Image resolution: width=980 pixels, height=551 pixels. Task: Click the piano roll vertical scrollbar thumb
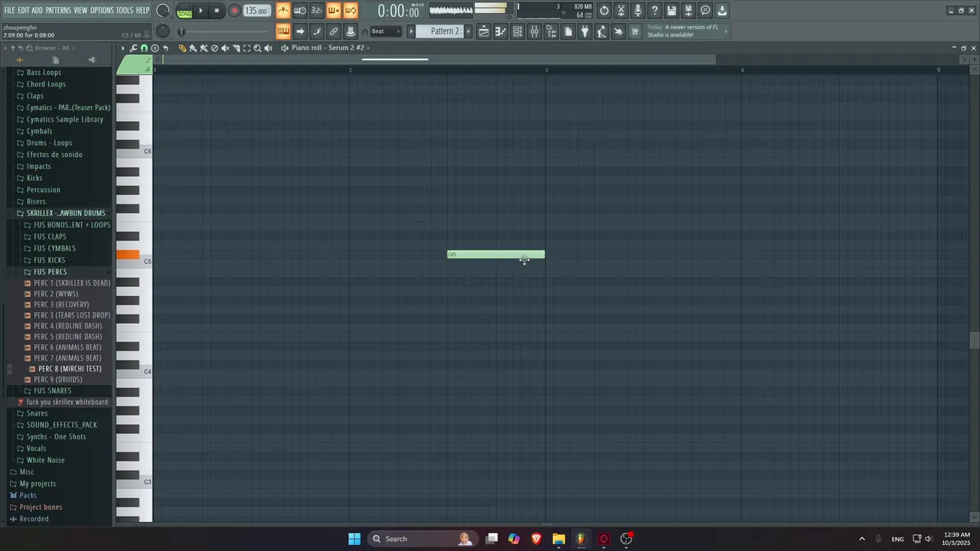974,341
